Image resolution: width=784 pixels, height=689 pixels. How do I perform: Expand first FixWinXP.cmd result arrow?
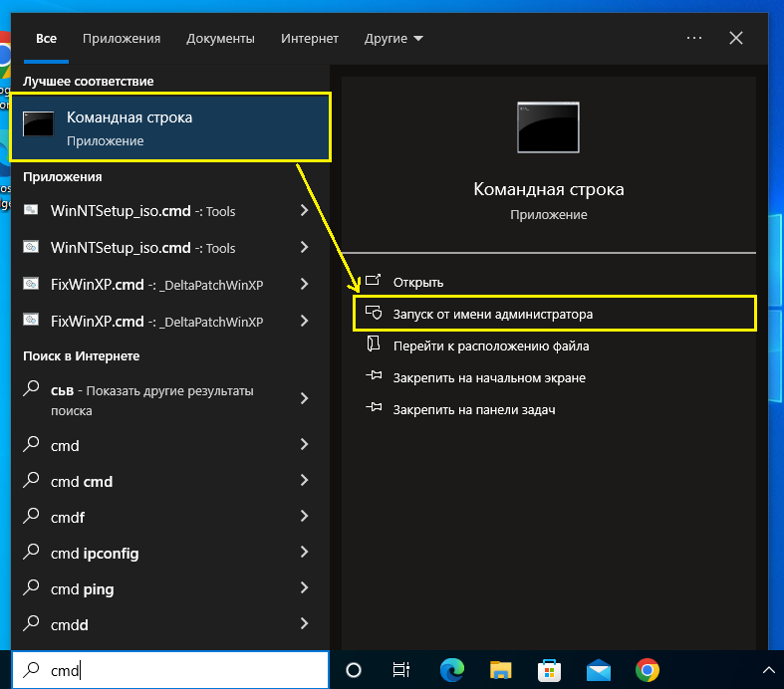(x=304, y=284)
